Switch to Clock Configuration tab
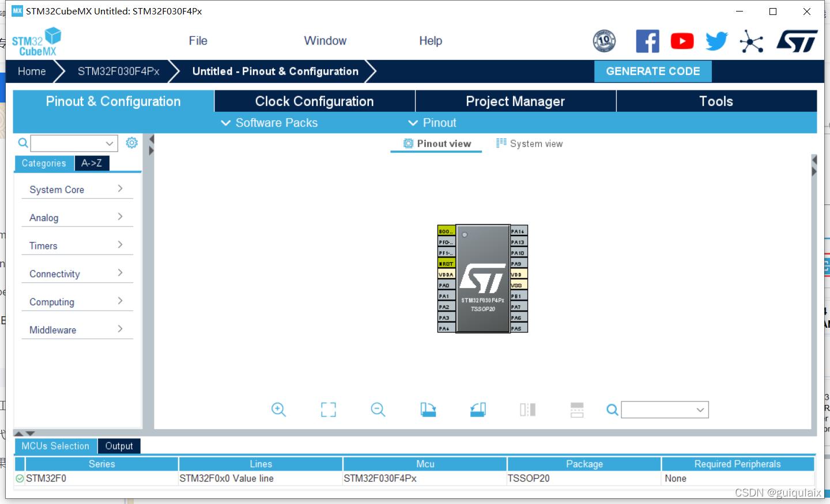830x504 pixels. click(315, 101)
